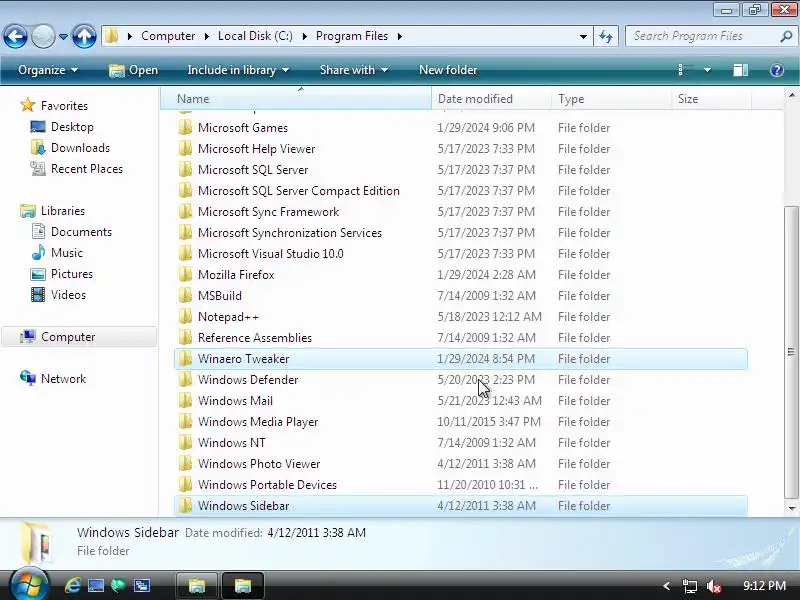Viewport: 800px width, 600px height.
Task: Open Favorites in navigation pane
Action: [x=64, y=106]
